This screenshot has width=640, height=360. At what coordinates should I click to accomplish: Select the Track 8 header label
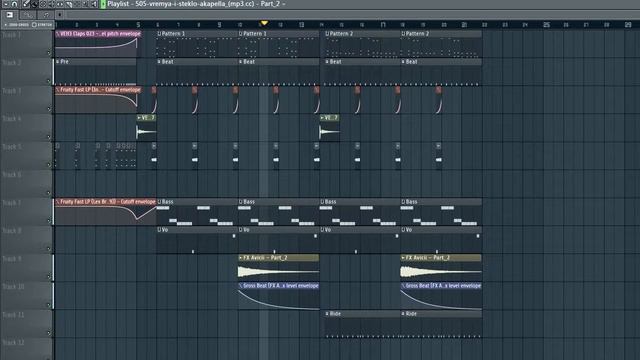pos(11,231)
